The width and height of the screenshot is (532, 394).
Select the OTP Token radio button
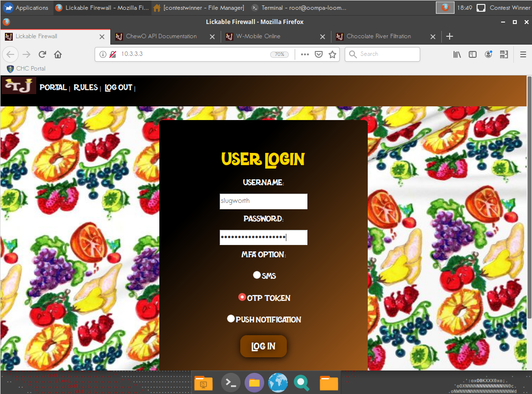242,297
